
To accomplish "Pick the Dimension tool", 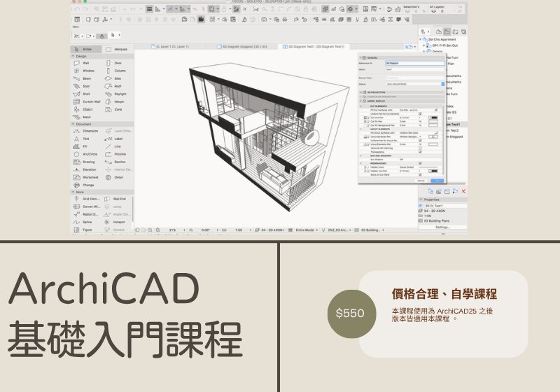I will [x=85, y=131].
